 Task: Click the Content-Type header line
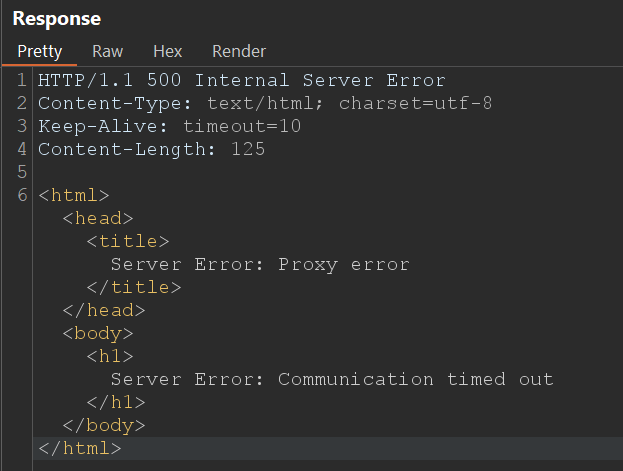pyautogui.click(x=265, y=103)
